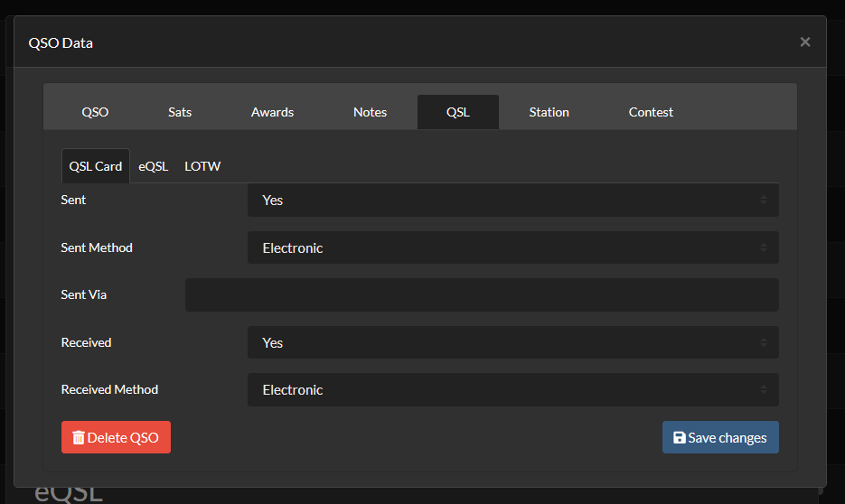Select the QSL tab
The width and height of the screenshot is (845, 504).
[457, 112]
